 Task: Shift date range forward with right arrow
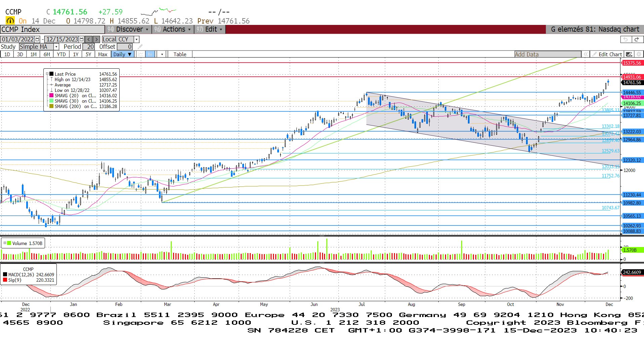pyautogui.click(x=96, y=39)
